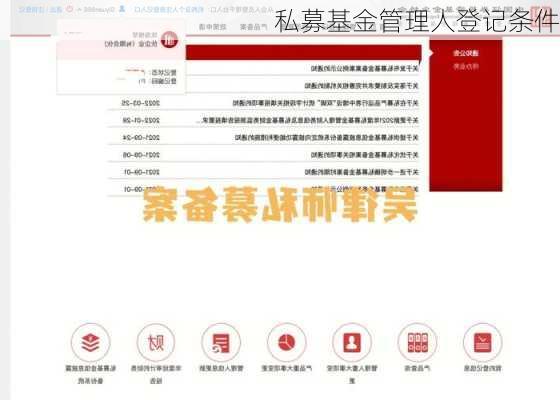Open the manager info update document icon
Screen dimensions: 560x400
[x=221, y=342]
